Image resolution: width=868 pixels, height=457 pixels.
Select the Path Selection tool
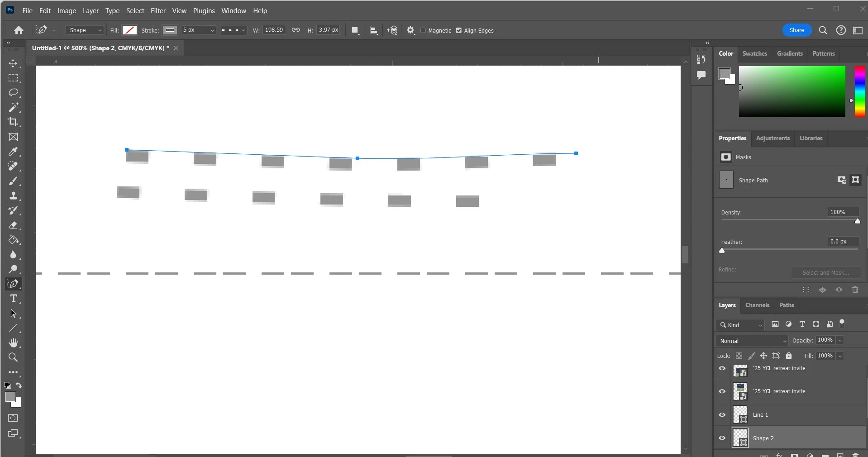click(x=13, y=313)
